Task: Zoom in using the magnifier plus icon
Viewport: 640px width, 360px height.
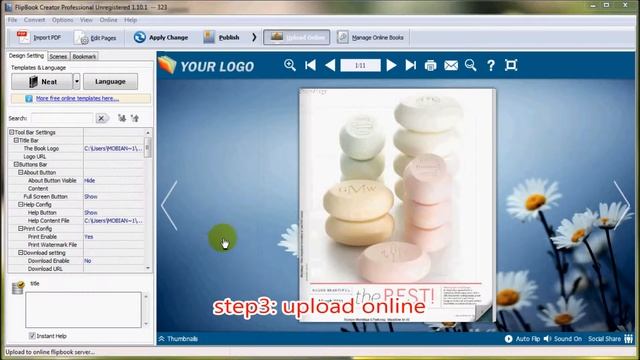Action: (x=290, y=65)
